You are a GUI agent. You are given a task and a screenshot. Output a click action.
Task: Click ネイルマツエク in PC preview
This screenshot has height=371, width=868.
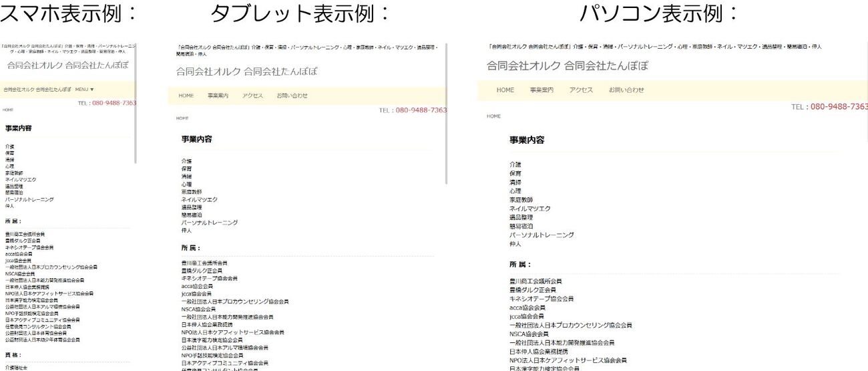coord(530,209)
